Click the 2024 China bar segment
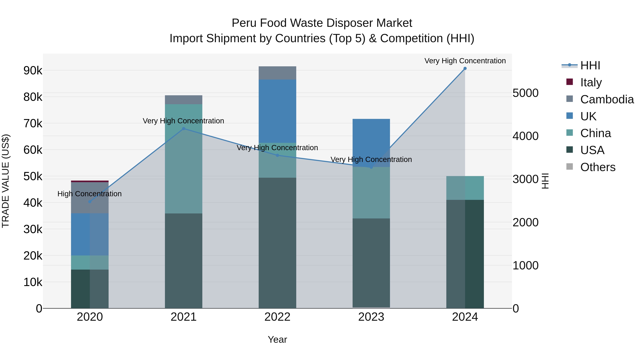644x362 pixels. (x=465, y=188)
